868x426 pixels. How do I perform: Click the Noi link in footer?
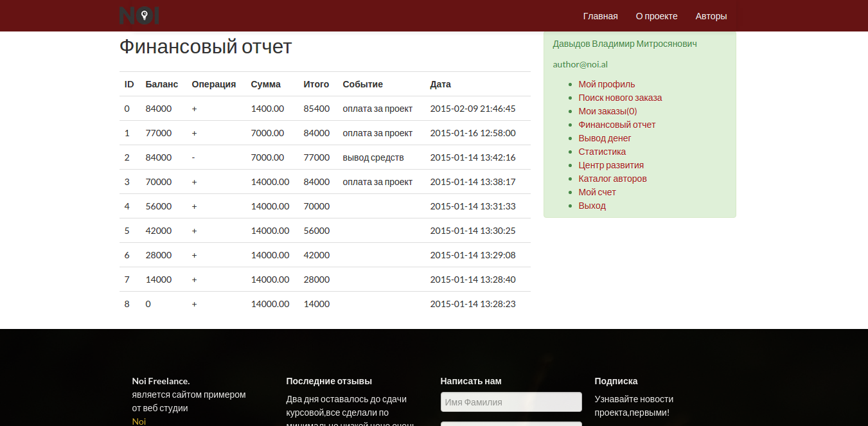(139, 422)
